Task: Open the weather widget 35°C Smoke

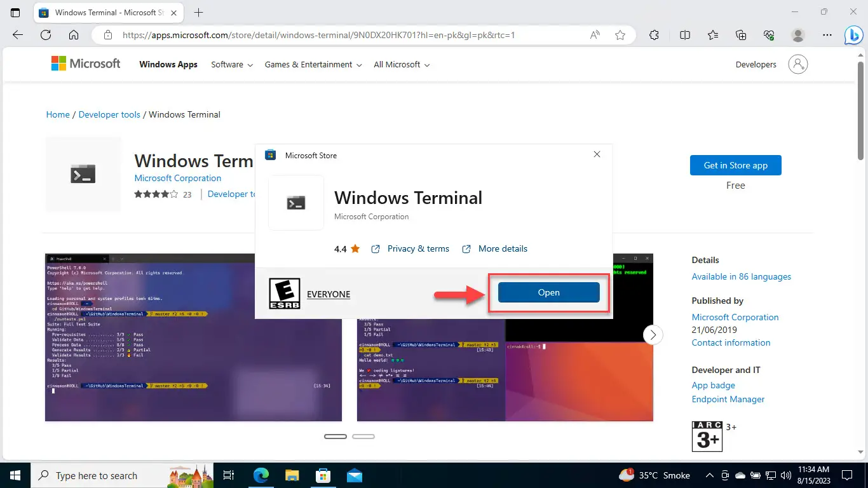Action: (654, 475)
